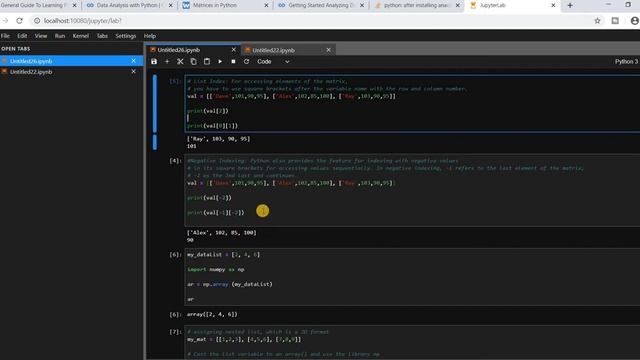Open the File menu

pos(5,36)
